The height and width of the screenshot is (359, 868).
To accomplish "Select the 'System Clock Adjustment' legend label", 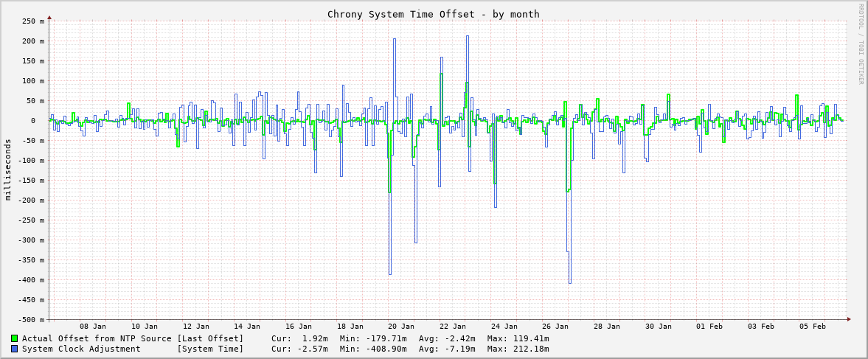I will (x=81, y=349).
